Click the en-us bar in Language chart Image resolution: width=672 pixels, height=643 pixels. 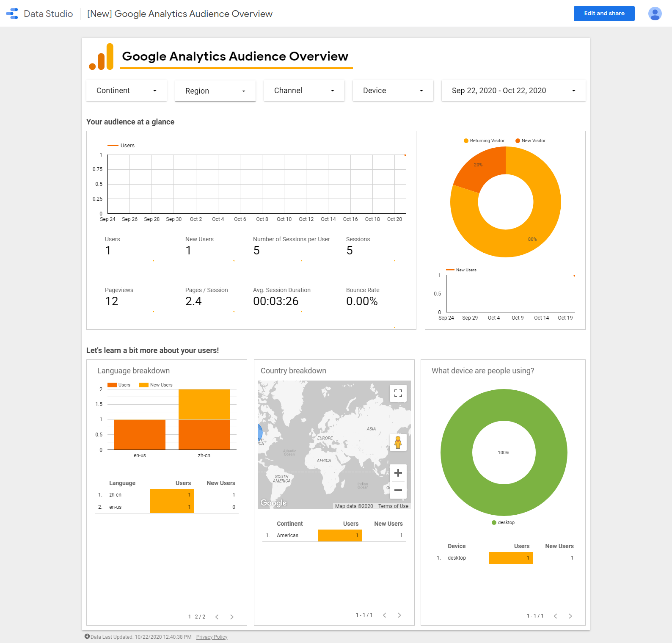(140, 434)
